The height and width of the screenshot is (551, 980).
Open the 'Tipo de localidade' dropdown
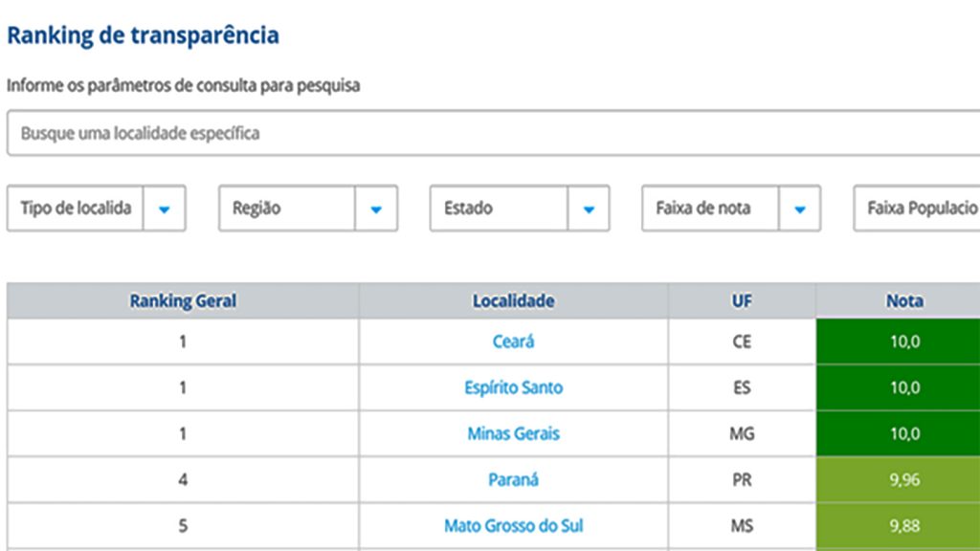(x=77, y=209)
